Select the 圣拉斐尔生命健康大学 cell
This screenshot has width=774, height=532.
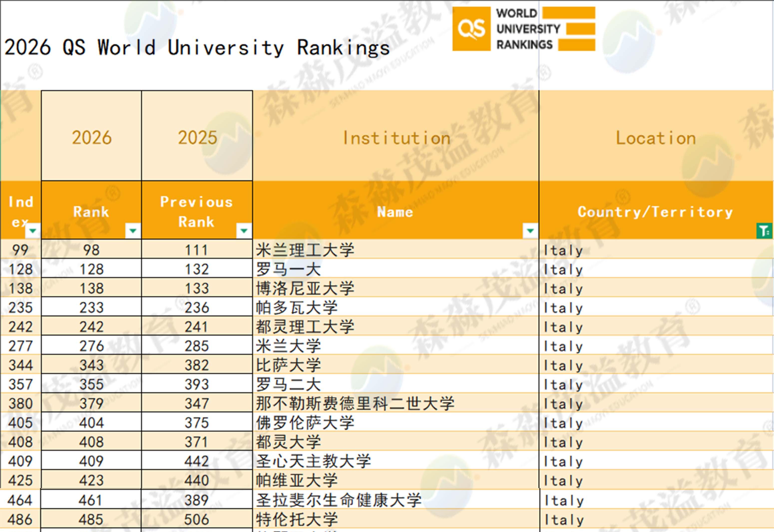(338, 500)
